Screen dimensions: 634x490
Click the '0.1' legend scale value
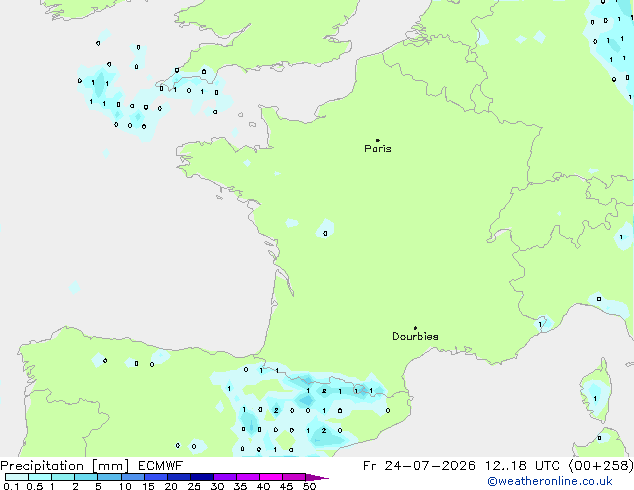click(x=11, y=486)
